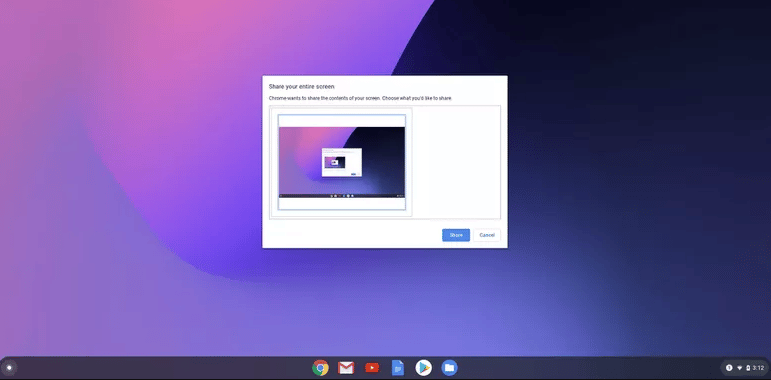
Task: Open the notification indicator in status tray
Action: (x=729, y=368)
